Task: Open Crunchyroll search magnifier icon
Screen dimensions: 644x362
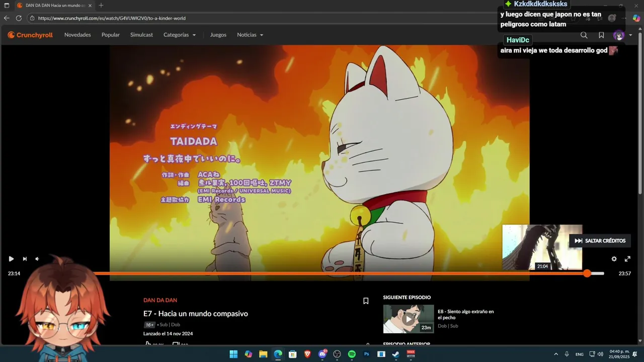Action: tap(584, 35)
